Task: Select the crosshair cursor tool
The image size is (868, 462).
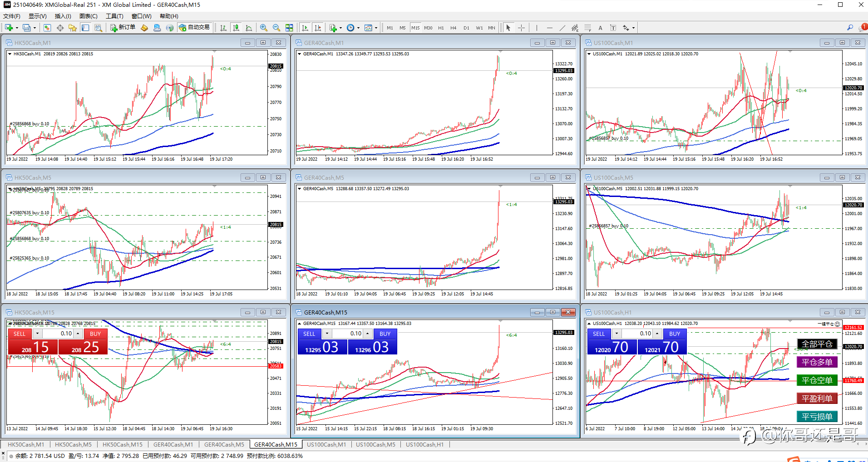Action: [x=521, y=28]
